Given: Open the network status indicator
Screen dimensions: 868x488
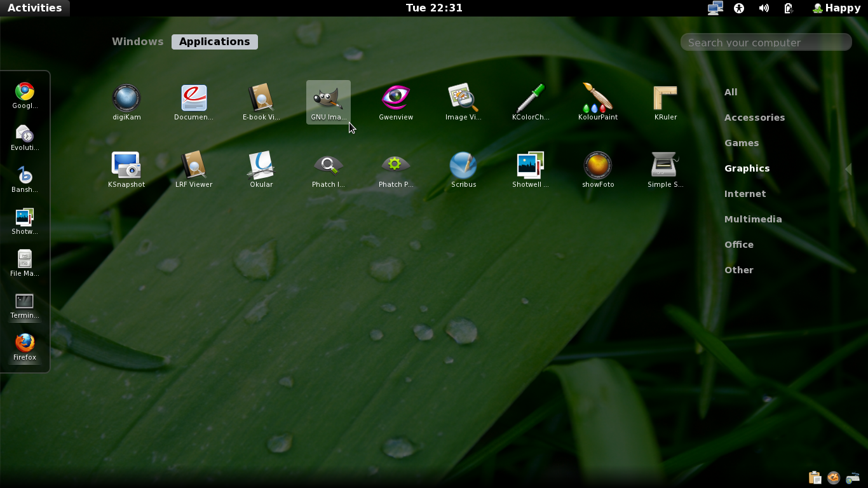Looking at the screenshot, I should pos(715,8).
